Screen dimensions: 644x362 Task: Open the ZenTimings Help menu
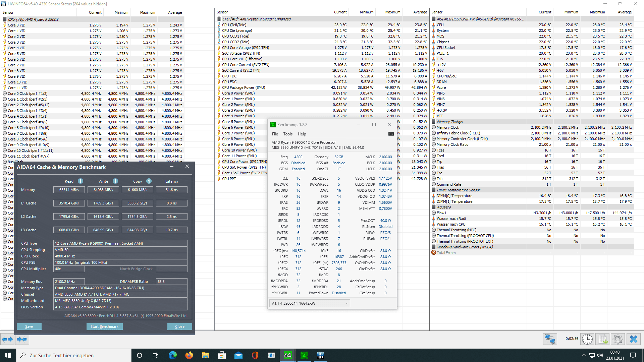tap(302, 134)
